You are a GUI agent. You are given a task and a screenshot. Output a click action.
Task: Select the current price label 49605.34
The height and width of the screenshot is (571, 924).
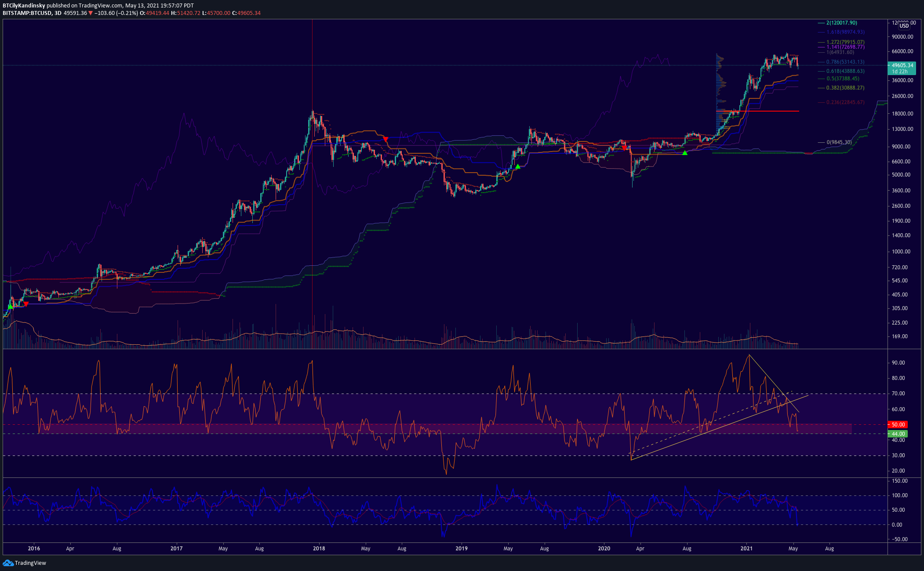902,65
